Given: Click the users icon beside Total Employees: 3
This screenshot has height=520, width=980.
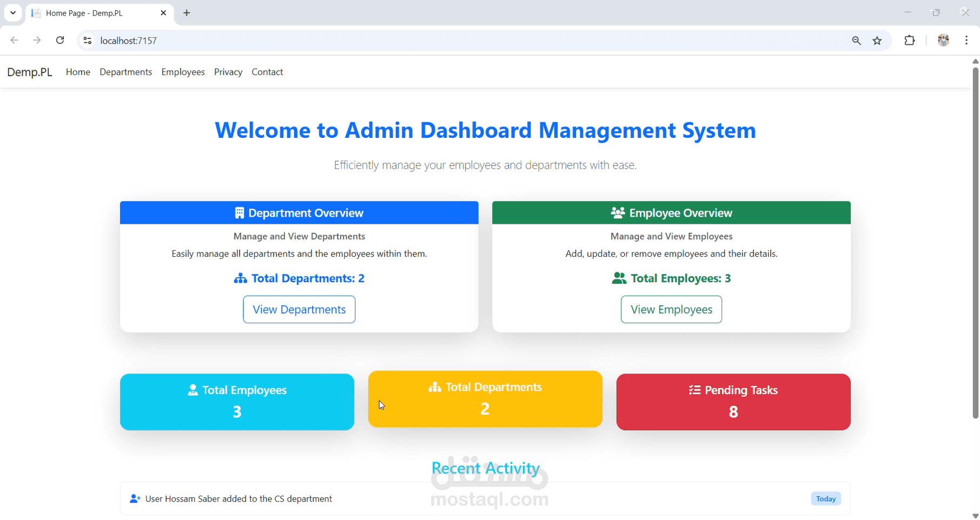Looking at the screenshot, I should 619,278.
